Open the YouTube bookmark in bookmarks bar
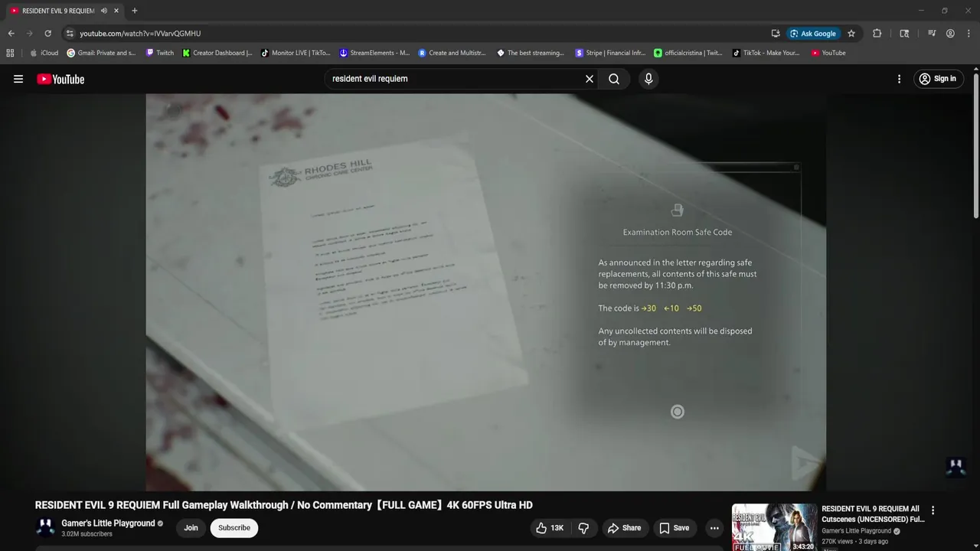 coord(828,53)
